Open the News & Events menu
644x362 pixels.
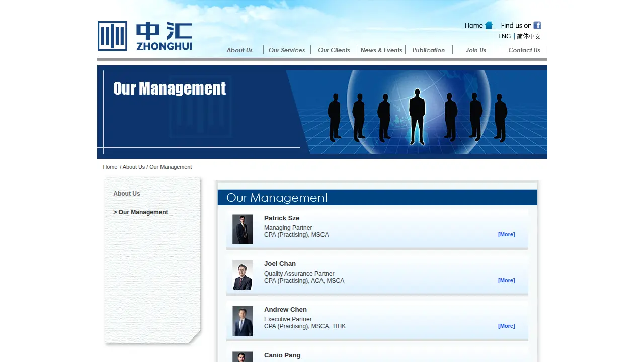381,50
